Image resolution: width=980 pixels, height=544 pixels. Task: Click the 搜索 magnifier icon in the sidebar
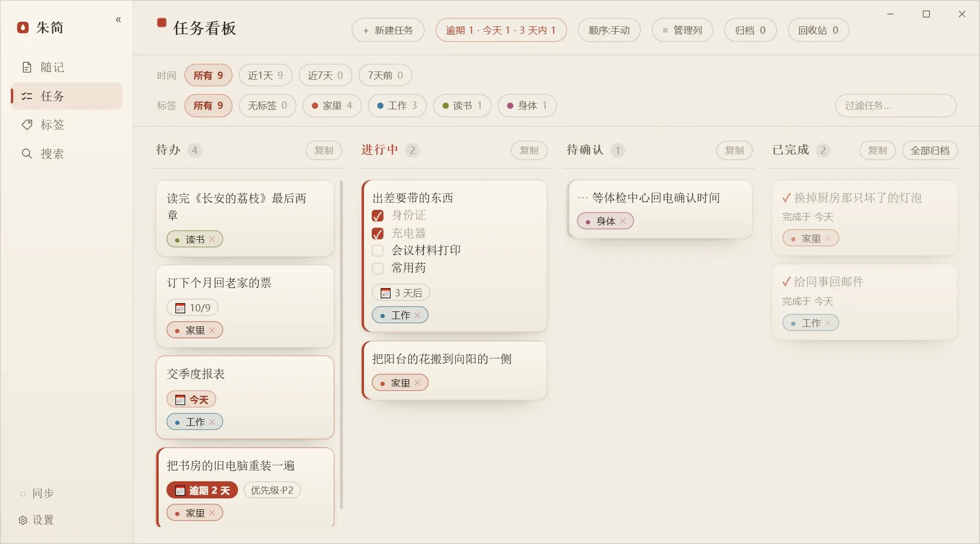[x=27, y=154]
